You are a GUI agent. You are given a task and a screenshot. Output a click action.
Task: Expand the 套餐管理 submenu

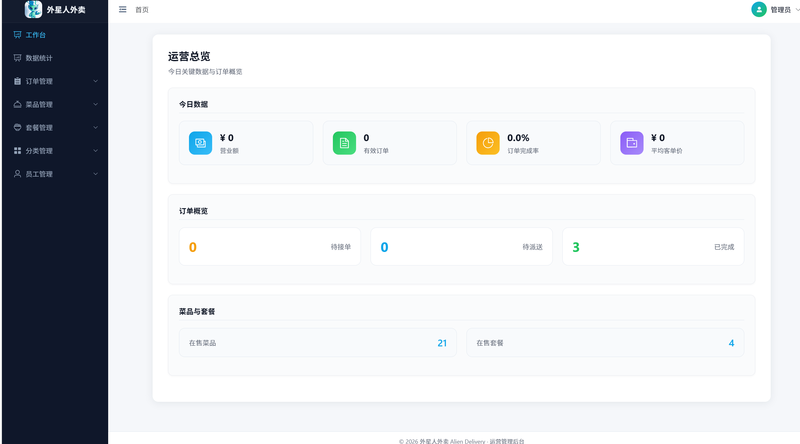coord(54,127)
